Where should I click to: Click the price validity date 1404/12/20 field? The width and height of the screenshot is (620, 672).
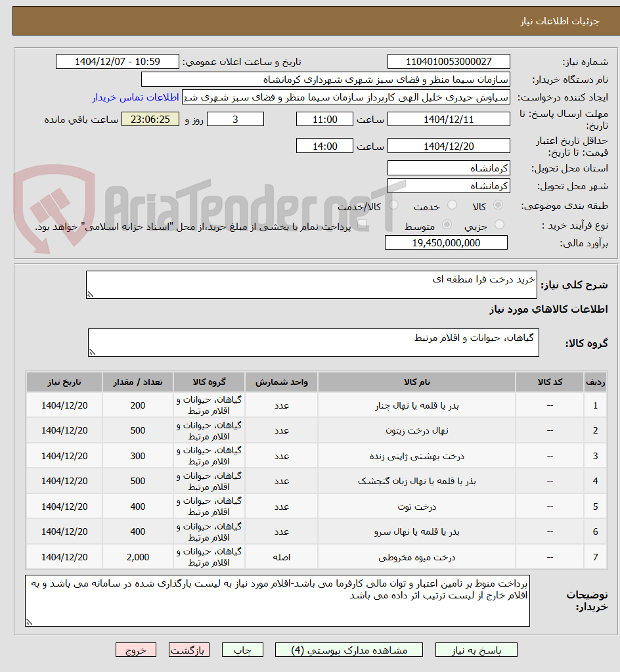click(449, 146)
